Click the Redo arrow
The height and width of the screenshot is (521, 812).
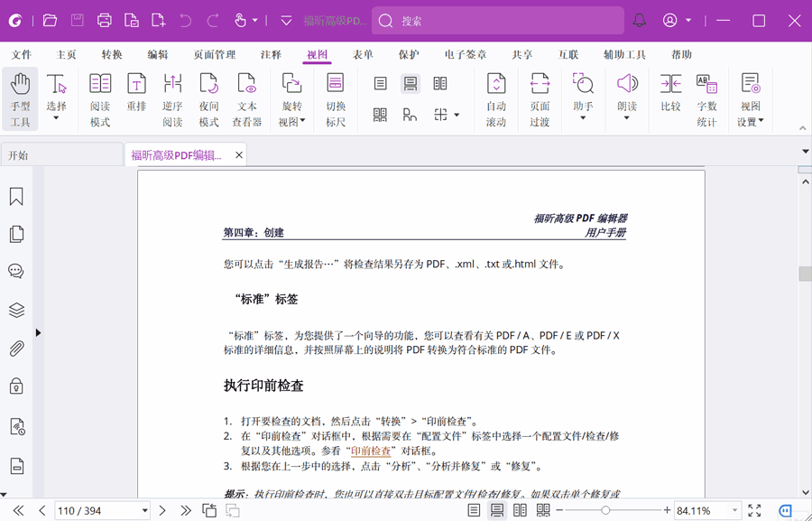click(x=213, y=21)
